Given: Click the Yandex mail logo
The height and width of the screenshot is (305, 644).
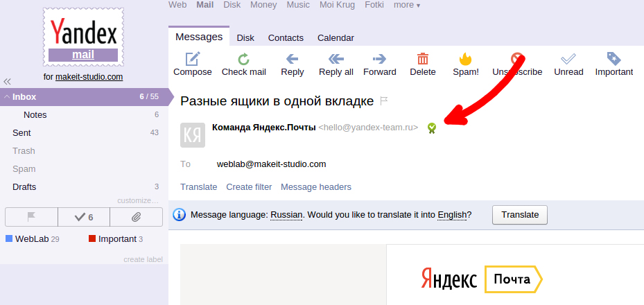Looking at the screenshot, I should [83, 37].
